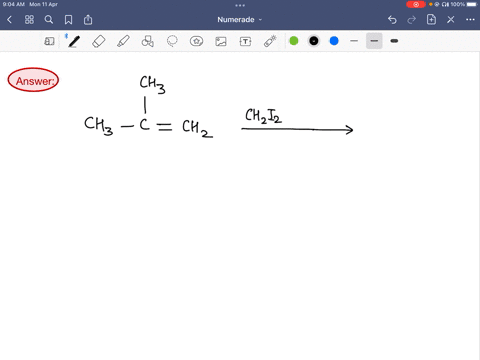Tap the red screen recording indicator
The width and height of the screenshot is (480, 360).
416,4
